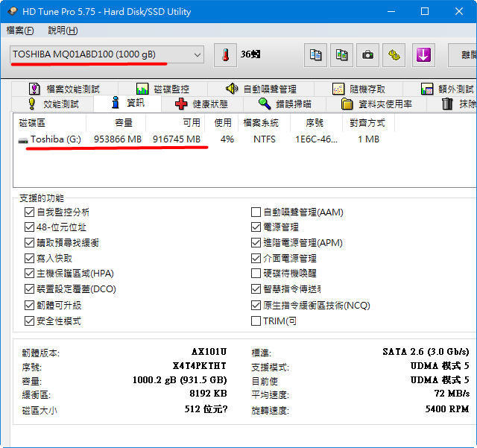
Task: Click the SATA 2.6 (3.0 Gb/s) standard value
Action: pyautogui.click(x=426, y=352)
